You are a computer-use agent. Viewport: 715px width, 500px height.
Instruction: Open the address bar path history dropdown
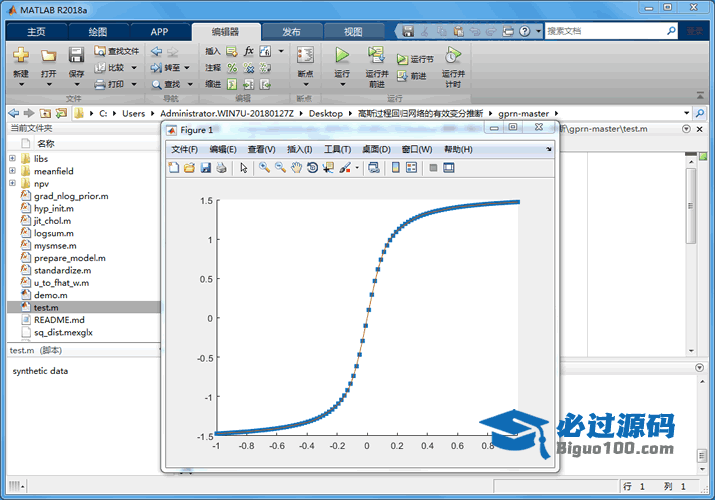(x=686, y=113)
